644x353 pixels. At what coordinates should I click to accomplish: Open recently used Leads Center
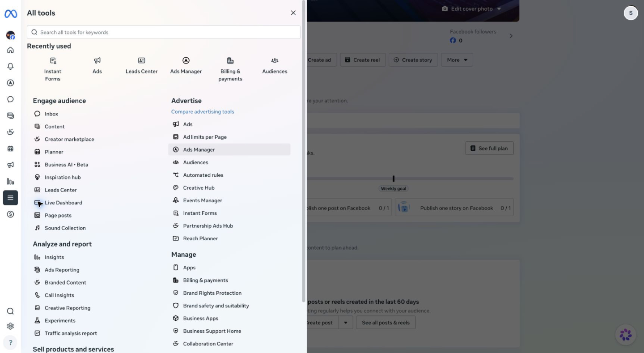click(x=141, y=65)
